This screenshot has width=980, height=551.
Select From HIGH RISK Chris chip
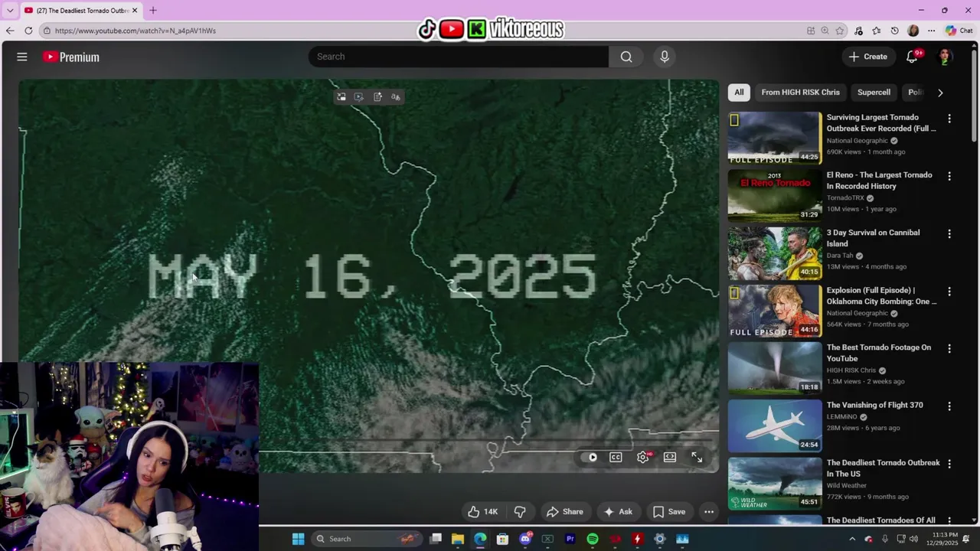pyautogui.click(x=800, y=92)
